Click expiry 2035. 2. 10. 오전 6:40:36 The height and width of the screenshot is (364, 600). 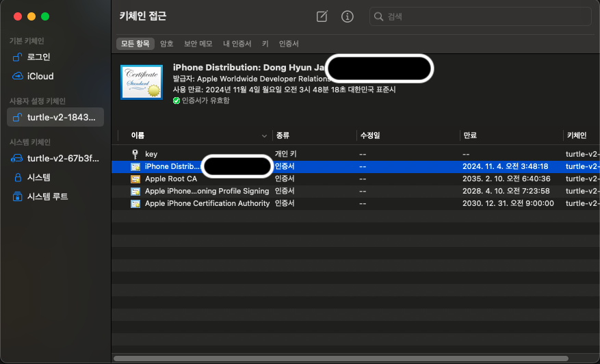[x=506, y=179]
